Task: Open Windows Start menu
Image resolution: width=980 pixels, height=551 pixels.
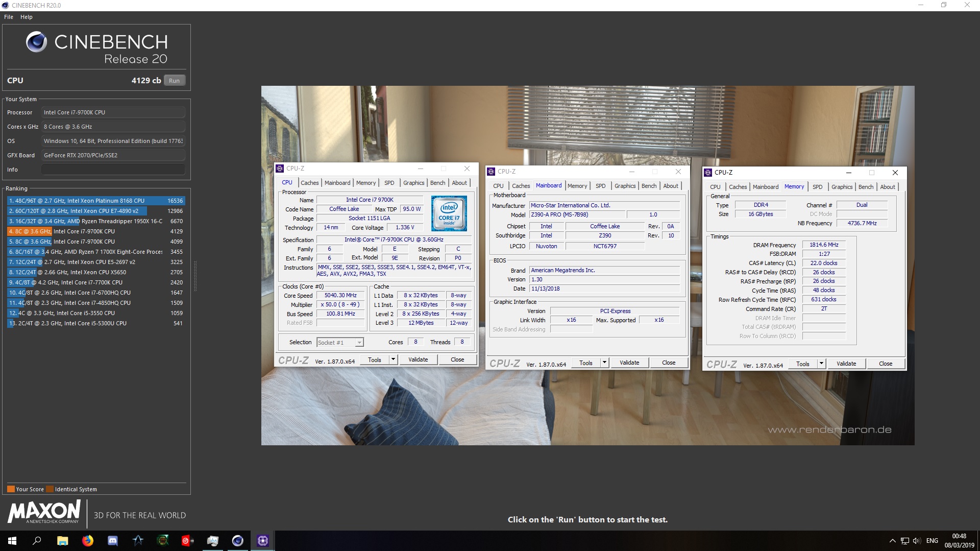Action: tap(12, 540)
